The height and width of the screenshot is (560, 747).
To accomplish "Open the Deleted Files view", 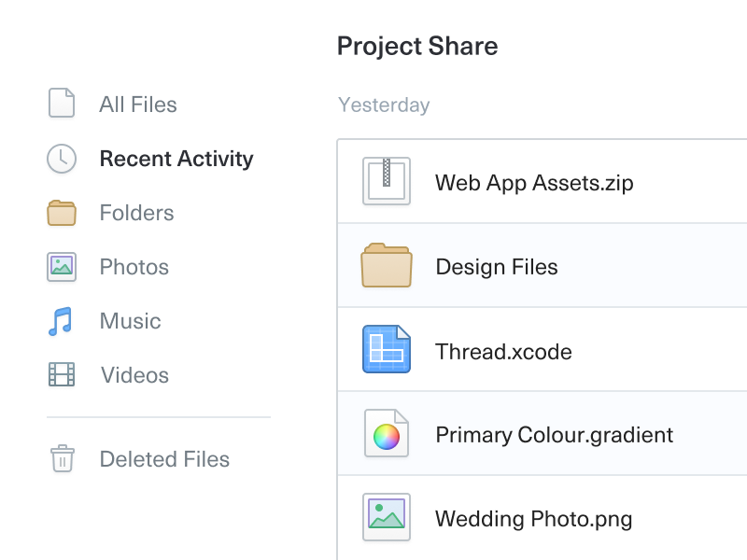I will pos(164,459).
